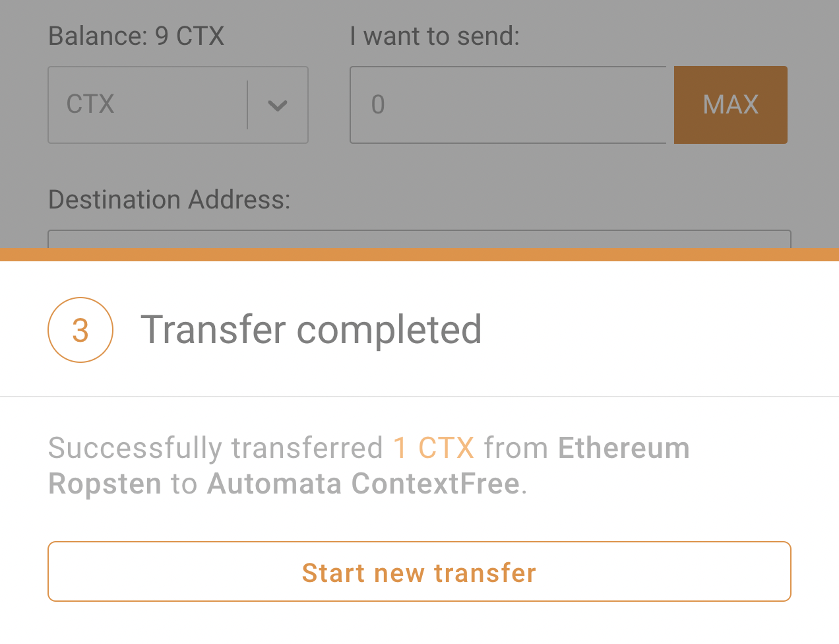Click the Balance: 9 CTX label
The image size is (839, 644).
[x=136, y=36]
